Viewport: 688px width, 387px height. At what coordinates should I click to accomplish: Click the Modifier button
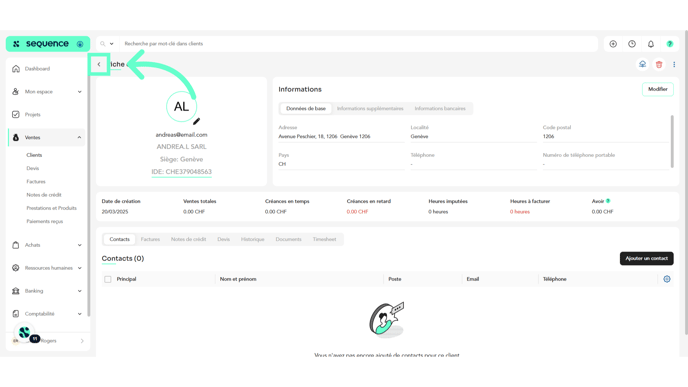658,89
